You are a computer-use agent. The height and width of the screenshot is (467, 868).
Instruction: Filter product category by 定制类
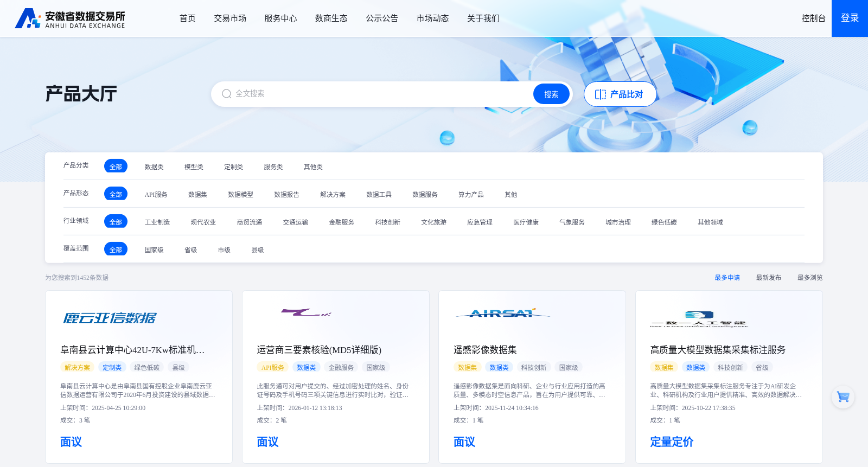click(x=233, y=167)
